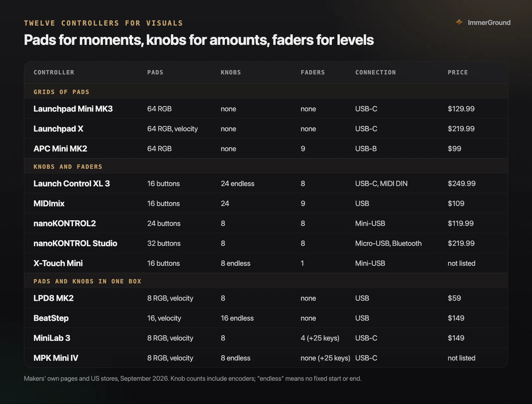This screenshot has width=532, height=404.
Task: Click the 'Micro-USB, Bluetooth' connection cell
Action: click(x=388, y=243)
